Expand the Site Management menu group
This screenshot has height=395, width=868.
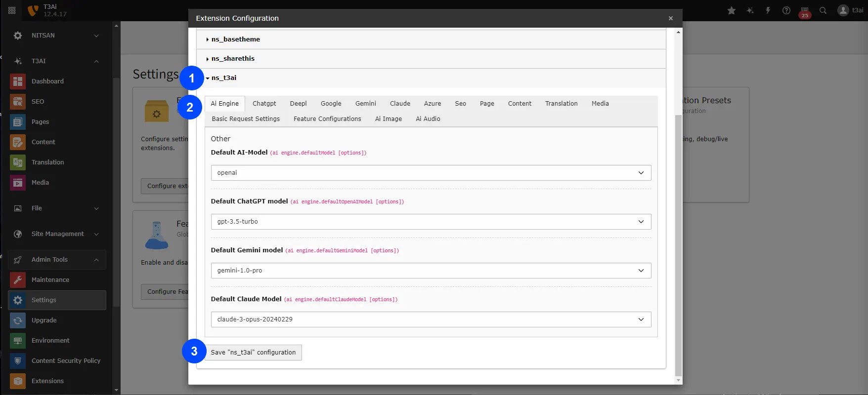[x=96, y=234]
